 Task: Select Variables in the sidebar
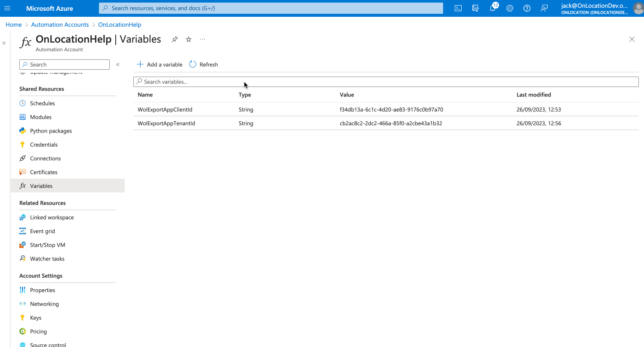(x=68, y=186)
